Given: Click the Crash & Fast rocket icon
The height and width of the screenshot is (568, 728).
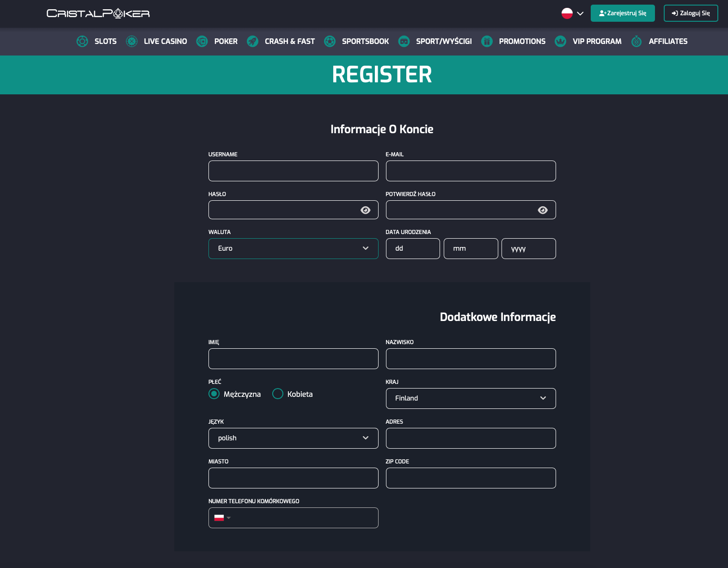Looking at the screenshot, I should (x=252, y=41).
